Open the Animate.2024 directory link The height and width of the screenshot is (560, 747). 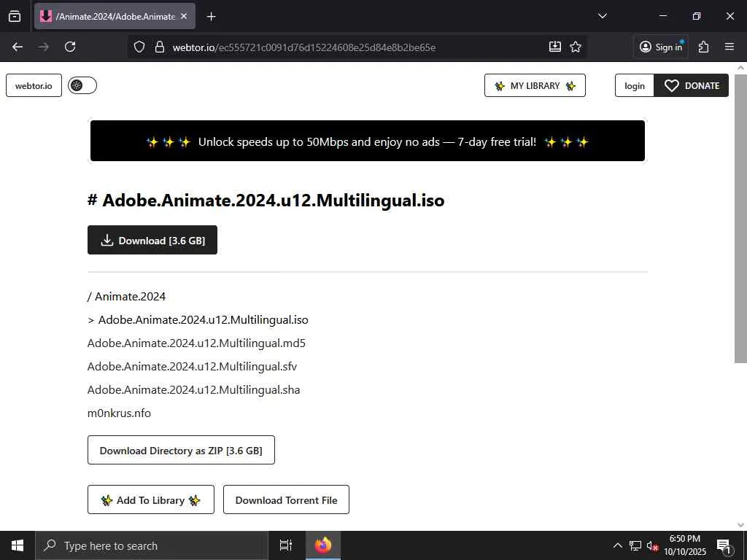130,297
